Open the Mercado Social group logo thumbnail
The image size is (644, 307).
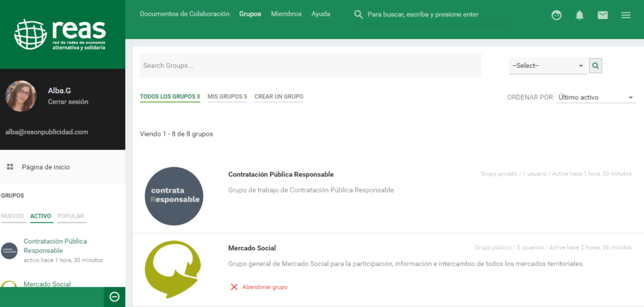click(x=173, y=270)
